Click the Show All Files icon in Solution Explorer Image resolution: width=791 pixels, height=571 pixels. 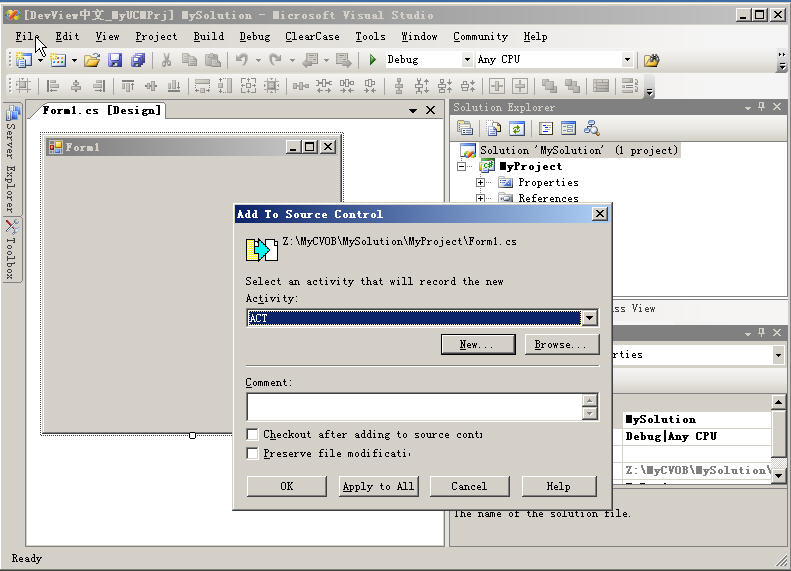(x=494, y=128)
